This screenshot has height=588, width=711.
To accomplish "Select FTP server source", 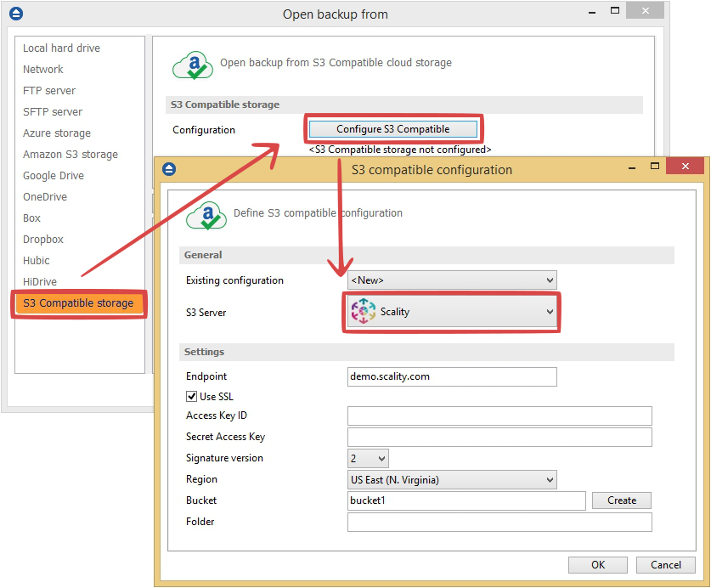I will pos(49,91).
